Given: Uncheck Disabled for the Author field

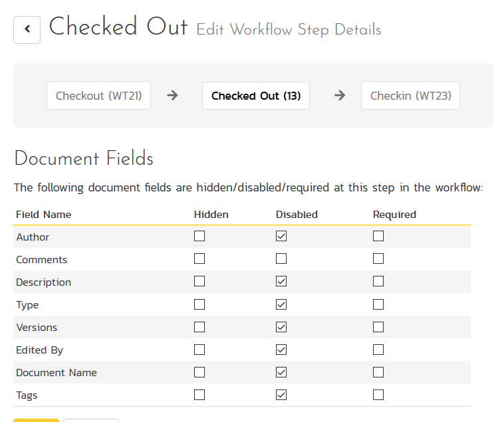Looking at the screenshot, I should tap(281, 236).
